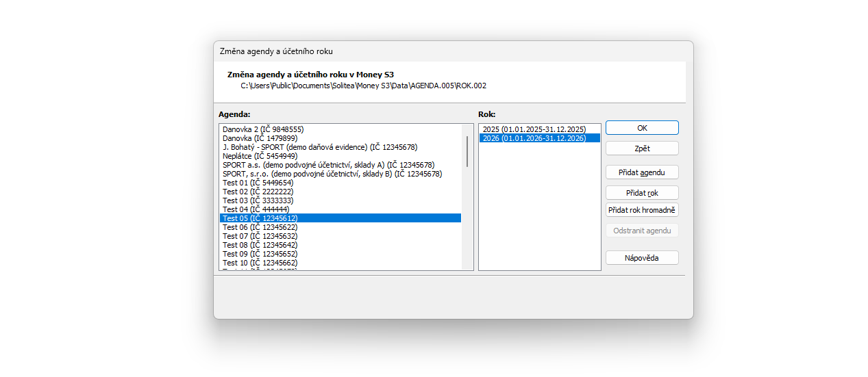Screen dimensions: 868x377
Task: Select year 2025 in Rok list
Action: tap(539, 129)
